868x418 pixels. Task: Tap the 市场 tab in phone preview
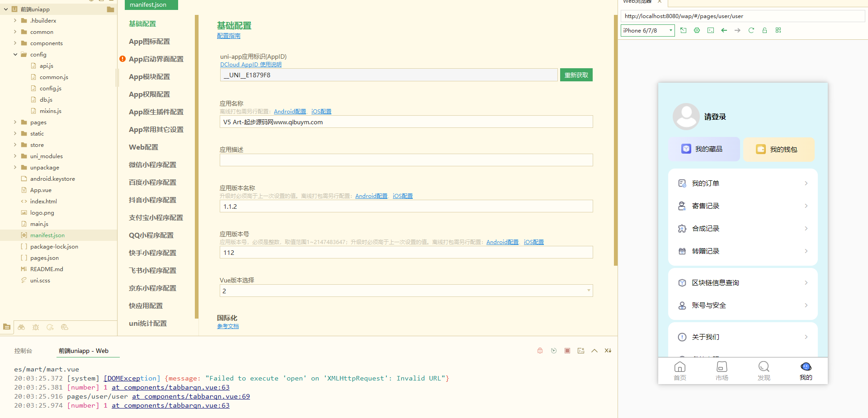pyautogui.click(x=722, y=371)
